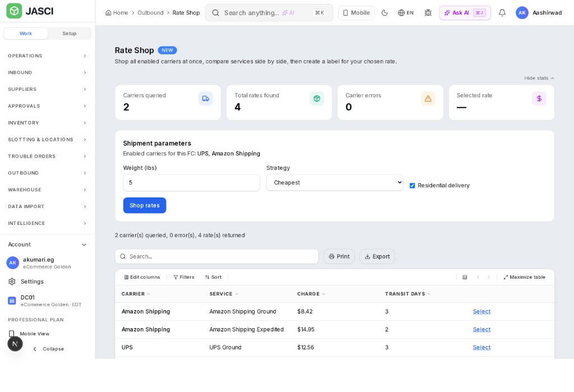
Task: Click the Shop rates button
Action: 145,205
